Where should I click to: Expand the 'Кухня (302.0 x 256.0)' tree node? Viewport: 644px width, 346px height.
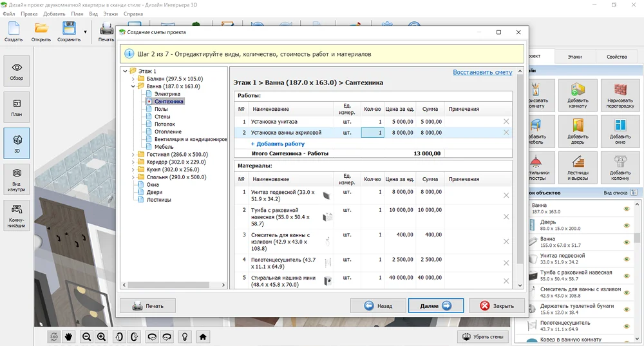(133, 169)
